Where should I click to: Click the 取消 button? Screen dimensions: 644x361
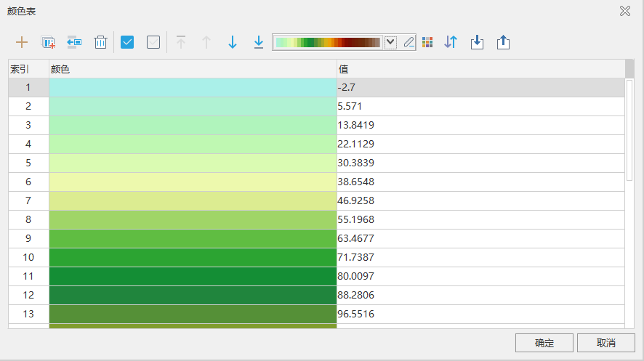605,343
